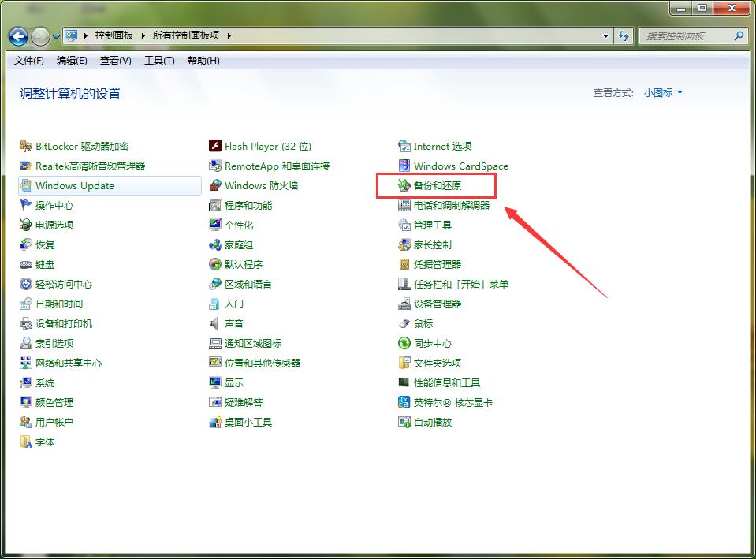Click the Back navigation button
The width and height of the screenshot is (756, 559).
coord(18,35)
